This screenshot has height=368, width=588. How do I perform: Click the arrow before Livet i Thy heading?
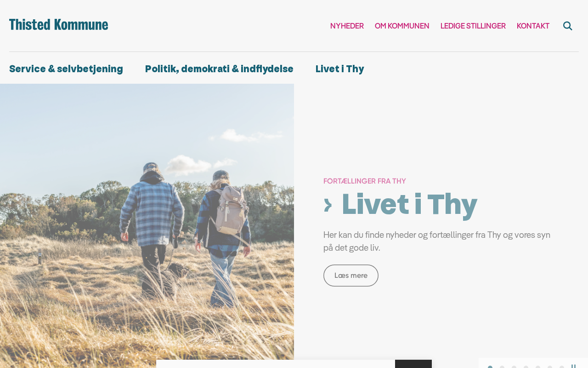[328, 205]
